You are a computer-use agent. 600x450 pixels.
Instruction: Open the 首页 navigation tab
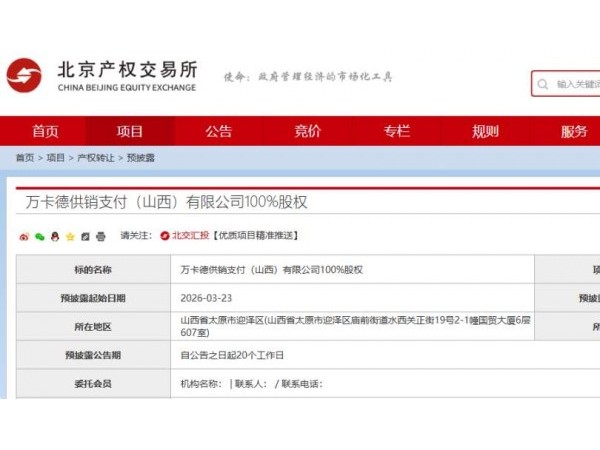[45, 131]
